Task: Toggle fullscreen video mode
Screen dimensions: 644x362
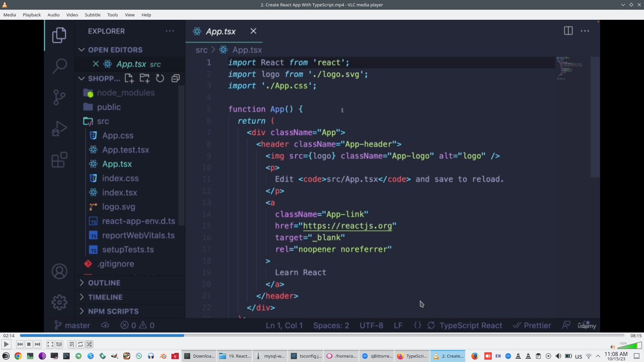Action: 50,344
